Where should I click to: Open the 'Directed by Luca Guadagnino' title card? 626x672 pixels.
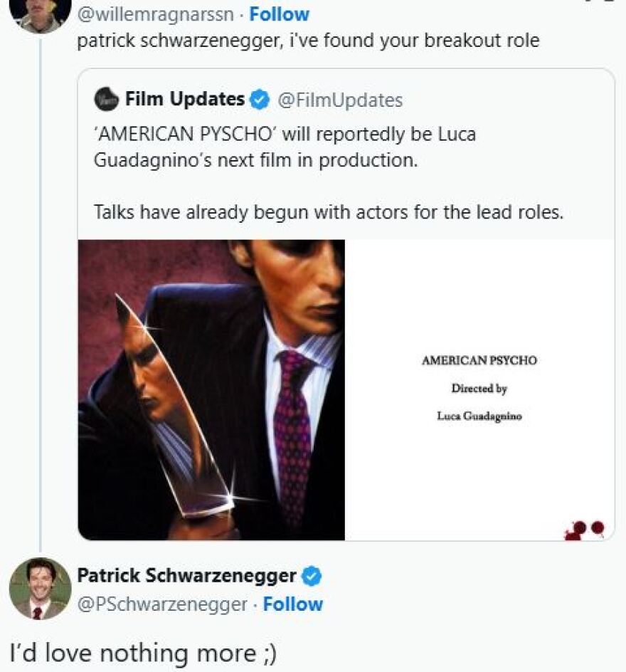(479, 389)
